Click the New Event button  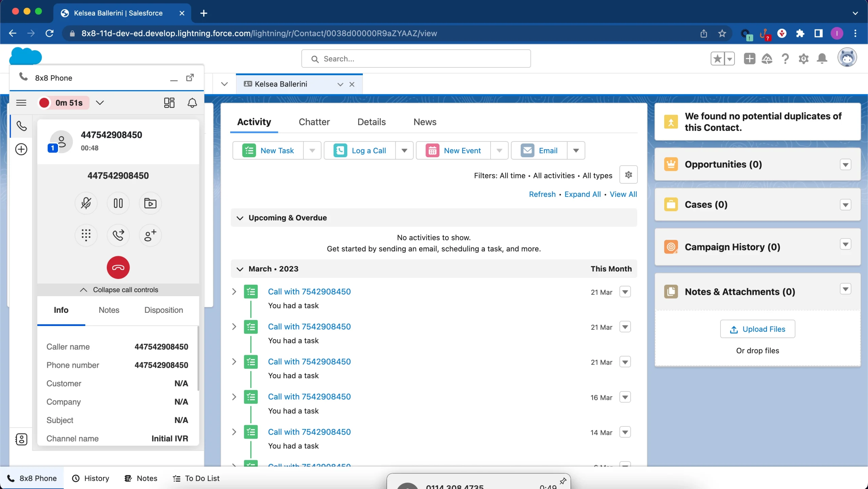(453, 150)
